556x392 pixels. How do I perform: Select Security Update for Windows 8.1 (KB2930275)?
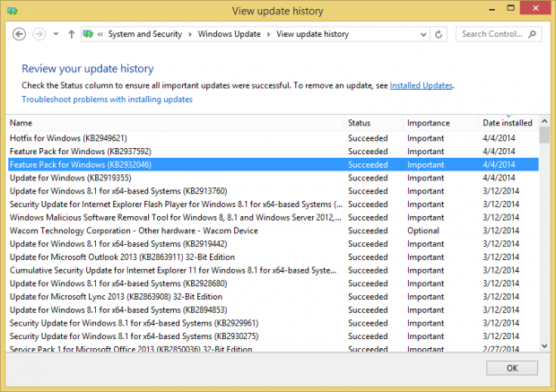pyautogui.click(x=273, y=336)
